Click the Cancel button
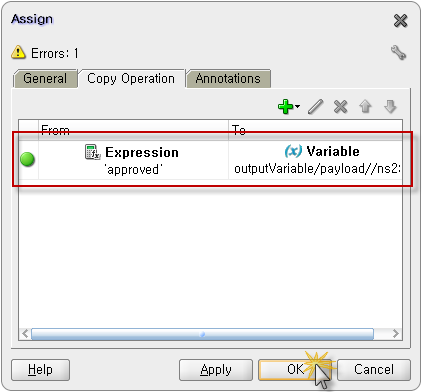Image resolution: width=422 pixels, height=392 pixels. click(x=374, y=370)
